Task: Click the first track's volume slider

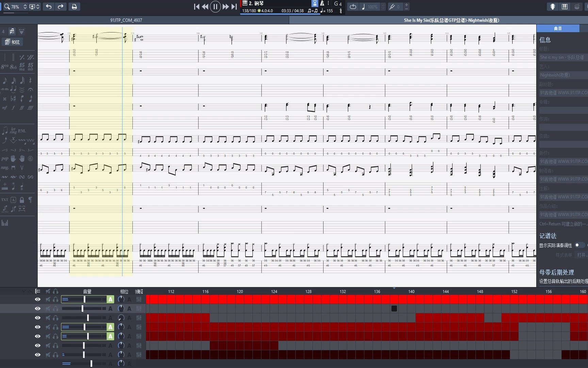Action: click(x=84, y=299)
